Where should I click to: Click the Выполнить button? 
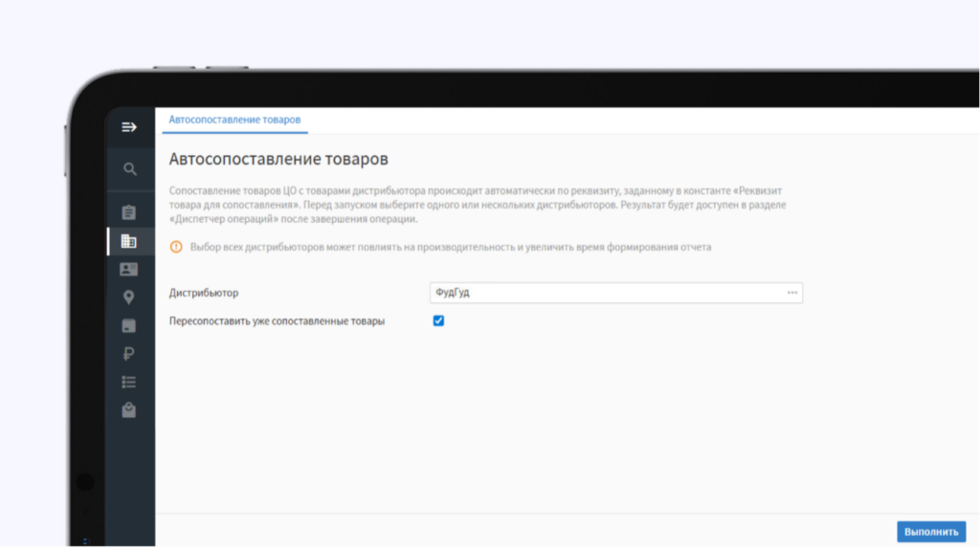click(931, 532)
